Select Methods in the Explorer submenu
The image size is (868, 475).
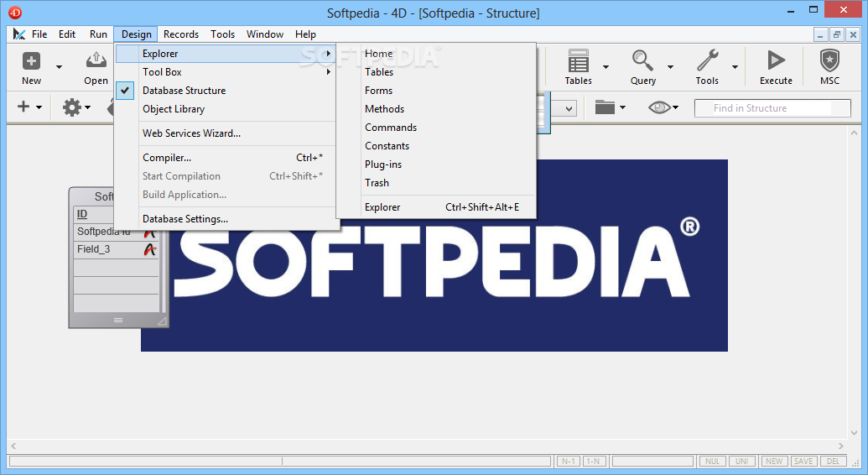(x=436, y=109)
